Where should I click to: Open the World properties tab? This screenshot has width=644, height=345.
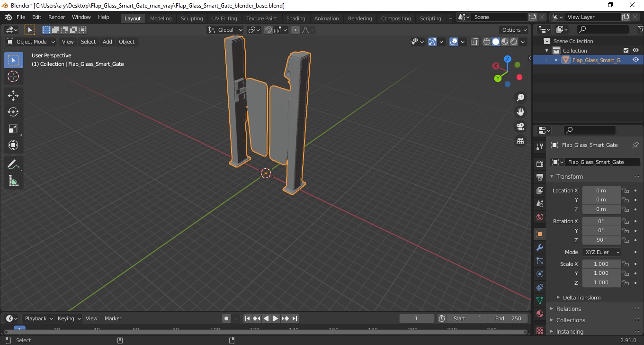tap(540, 217)
